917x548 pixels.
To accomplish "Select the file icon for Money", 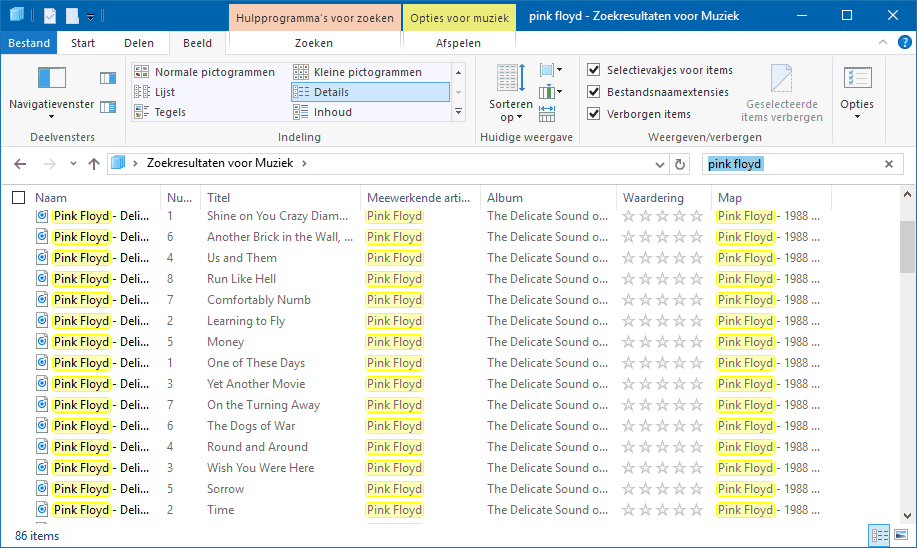I will (42, 342).
